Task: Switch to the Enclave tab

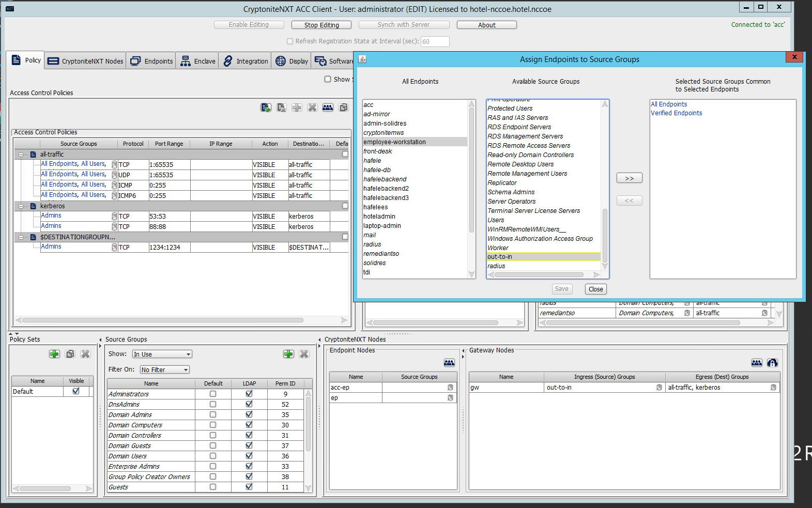Action: [x=197, y=61]
